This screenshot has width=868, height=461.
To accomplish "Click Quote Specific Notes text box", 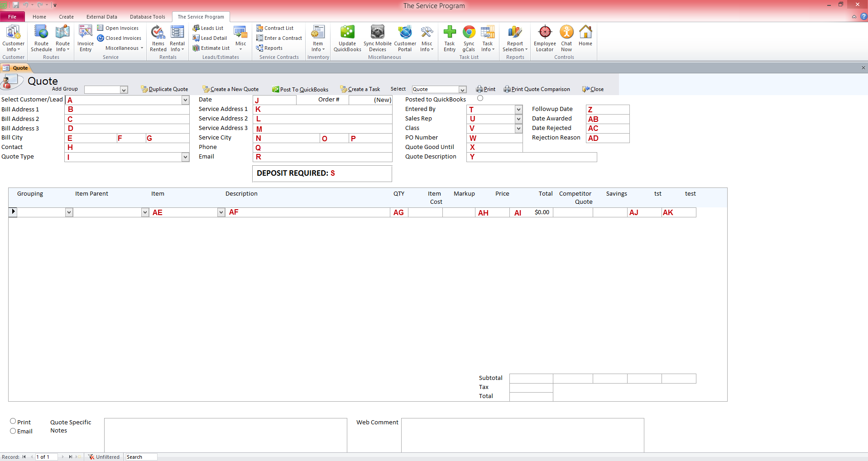I will [225, 435].
